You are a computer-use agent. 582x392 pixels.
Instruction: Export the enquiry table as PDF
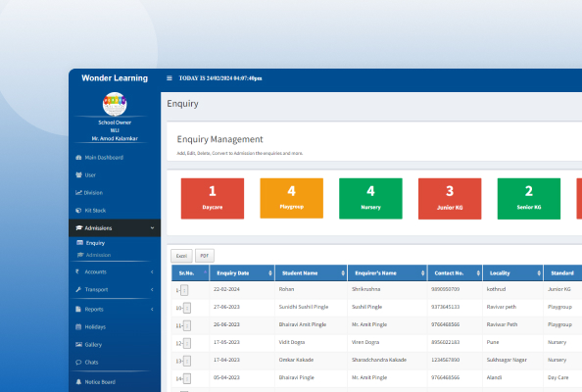coord(205,256)
